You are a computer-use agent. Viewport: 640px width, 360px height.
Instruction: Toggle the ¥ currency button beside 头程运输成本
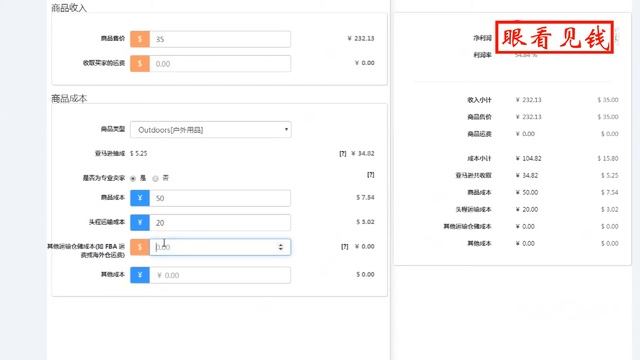click(140, 222)
